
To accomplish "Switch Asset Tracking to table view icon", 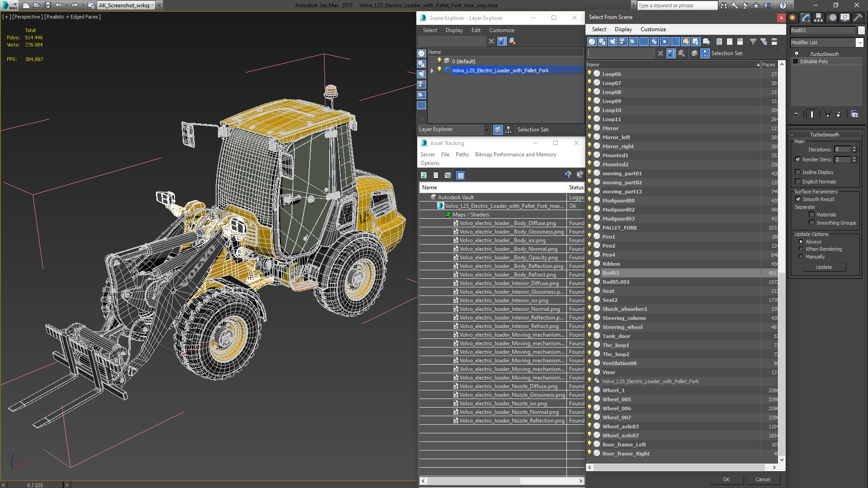I will pyautogui.click(x=461, y=175).
